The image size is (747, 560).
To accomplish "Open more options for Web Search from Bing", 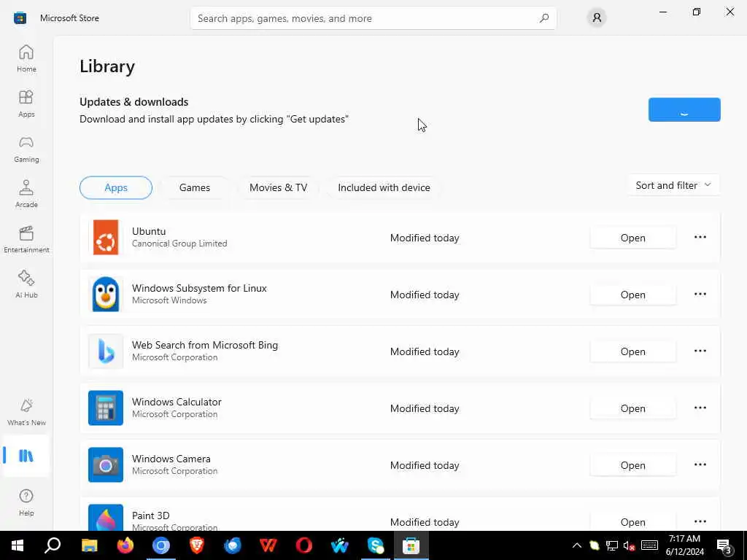I will coord(700,351).
